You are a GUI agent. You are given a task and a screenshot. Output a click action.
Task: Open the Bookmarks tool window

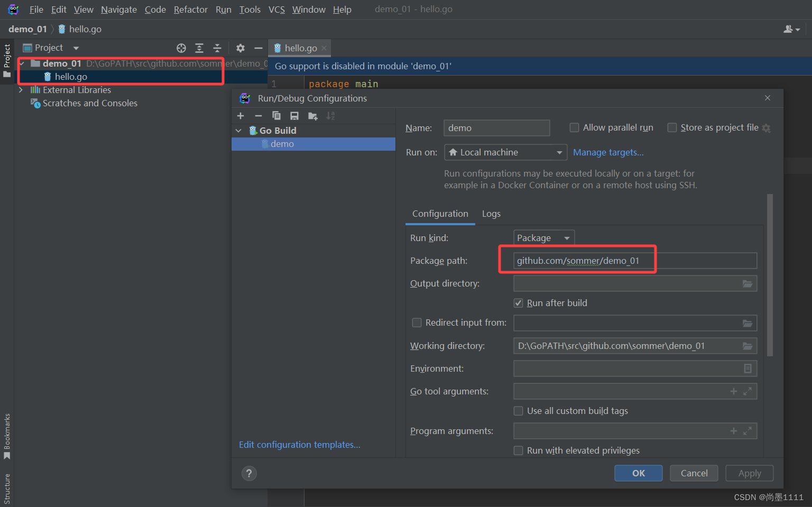[7, 436]
